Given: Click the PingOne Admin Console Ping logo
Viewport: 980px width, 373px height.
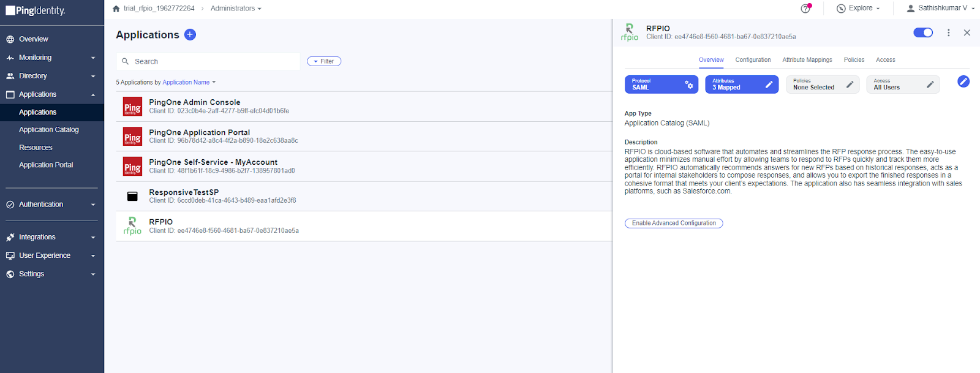Looking at the screenshot, I should pos(132,107).
